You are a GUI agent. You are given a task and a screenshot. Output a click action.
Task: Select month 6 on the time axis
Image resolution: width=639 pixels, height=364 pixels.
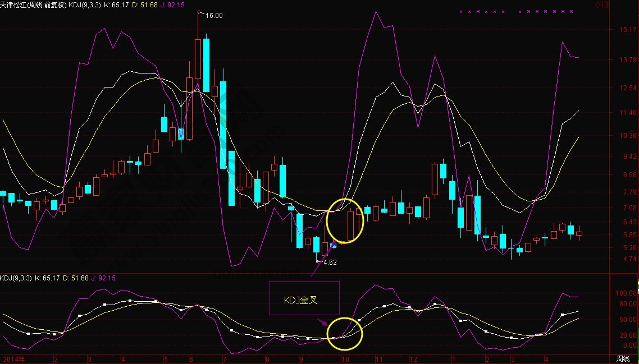point(191,358)
